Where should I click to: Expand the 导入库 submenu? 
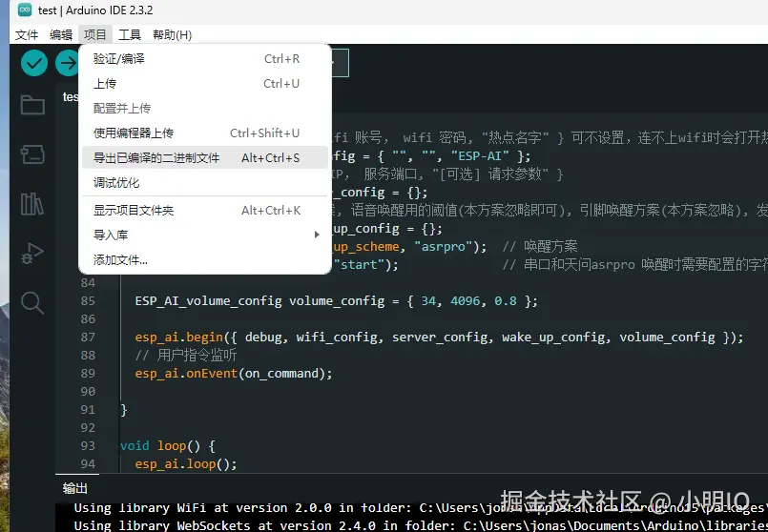click(205, 235)
